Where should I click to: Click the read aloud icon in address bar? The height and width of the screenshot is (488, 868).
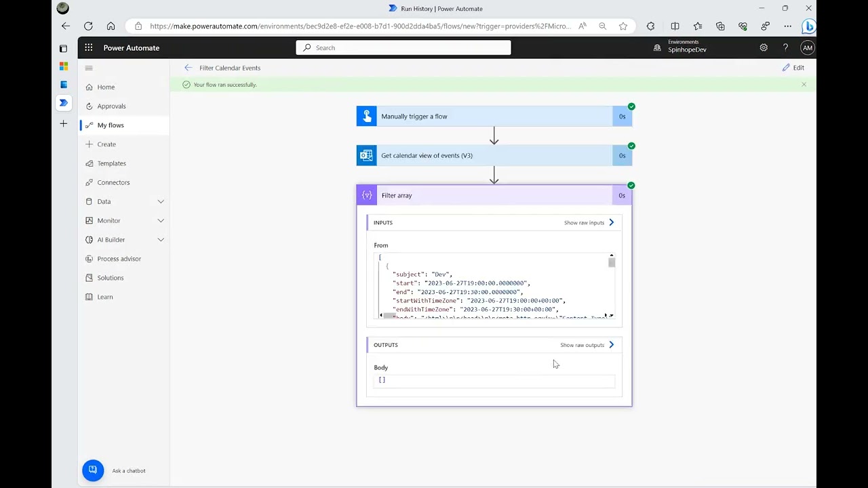(x=583, y=26)
